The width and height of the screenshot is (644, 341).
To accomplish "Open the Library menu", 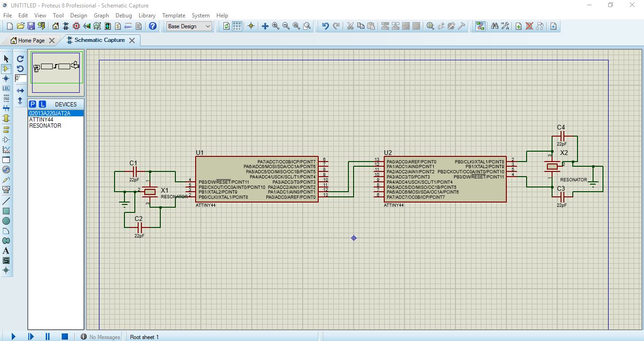I will [x=147, y=16].
